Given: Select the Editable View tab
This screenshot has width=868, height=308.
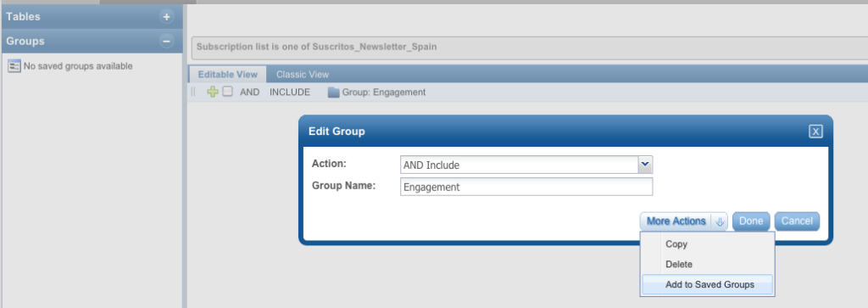Looking at the screenshot, I should pyautogui.click(x=227, y=74).
